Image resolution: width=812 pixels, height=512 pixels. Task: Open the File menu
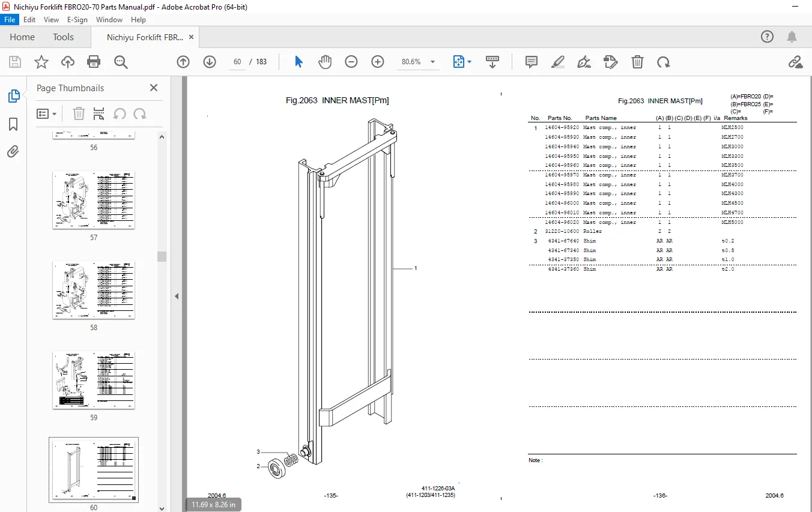click(10, 20)
